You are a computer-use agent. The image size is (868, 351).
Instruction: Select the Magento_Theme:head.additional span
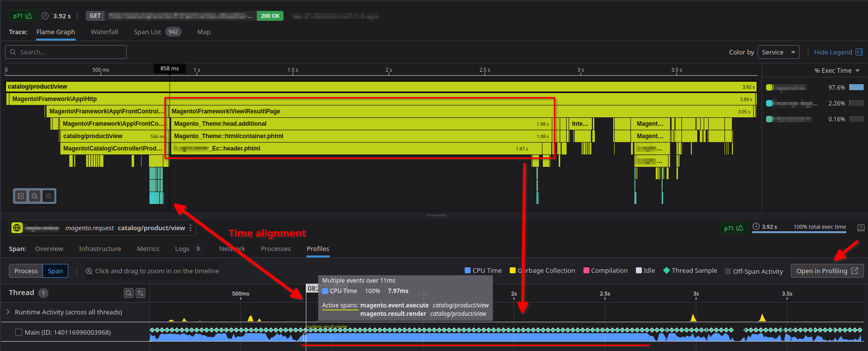pos(361,124)
